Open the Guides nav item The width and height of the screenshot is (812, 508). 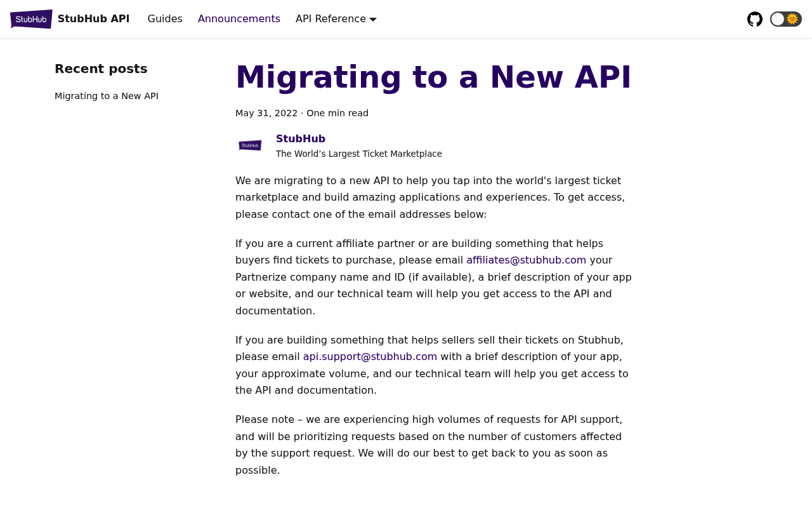pos(165,19)
